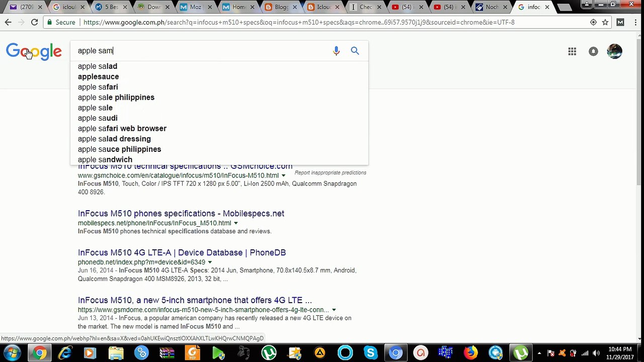Open InFocus M510 new 5-inch smartphone link
The image size is (644, 362).
pyautogui.click(x=195, y=300)
